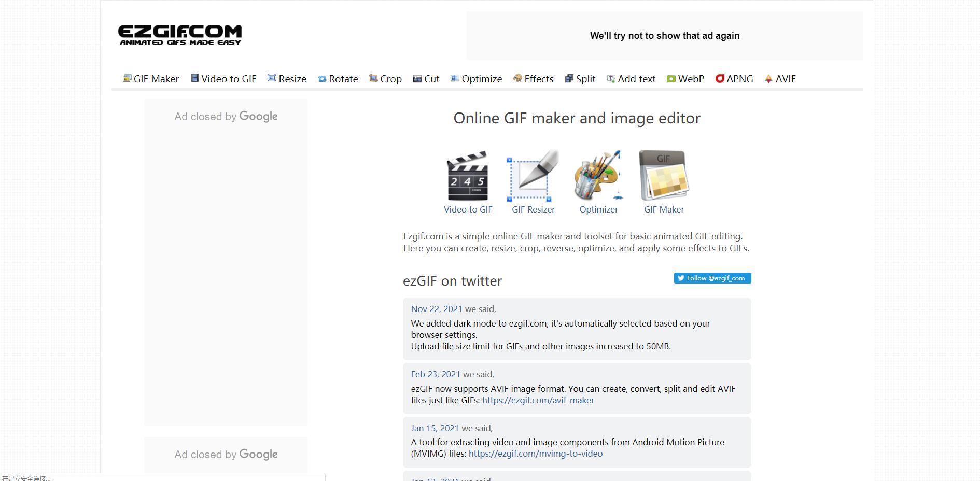
Task: Click the Nov 22, 2021 tweet date
Action: (x=436, y=309)
